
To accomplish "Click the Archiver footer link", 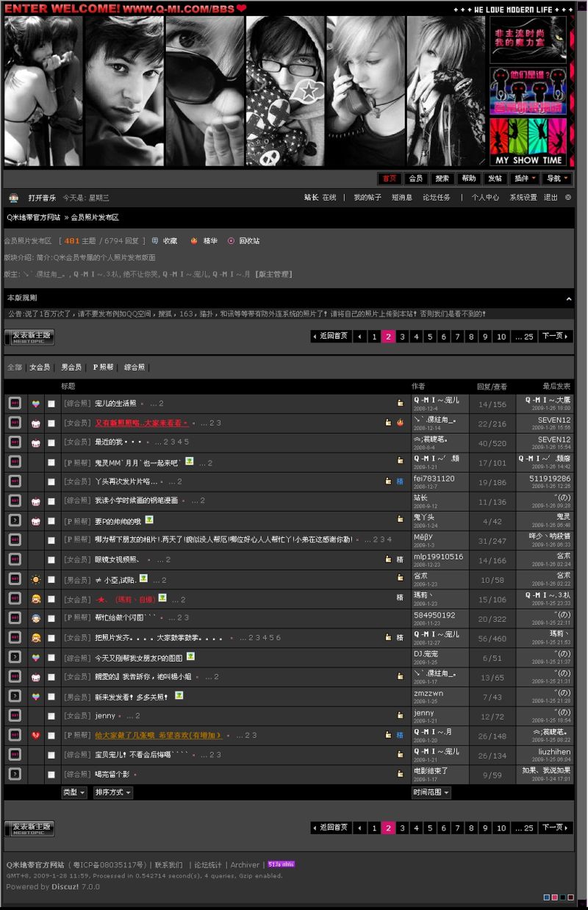I will click(x=245, y=865).
